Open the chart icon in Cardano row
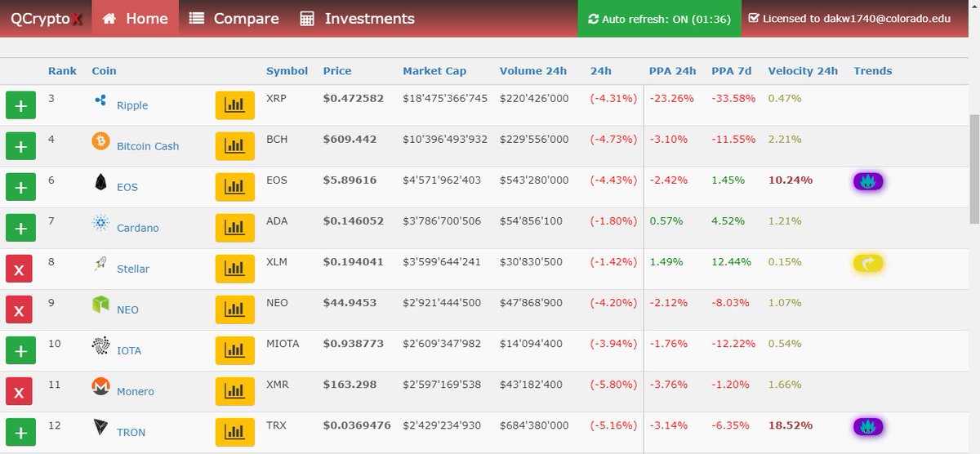 234,228
